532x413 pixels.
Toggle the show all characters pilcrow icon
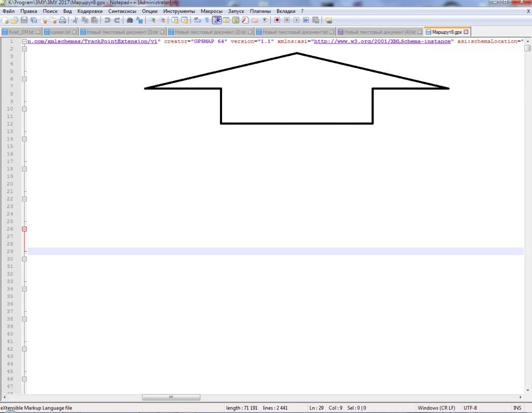click(x=207, y=20)
